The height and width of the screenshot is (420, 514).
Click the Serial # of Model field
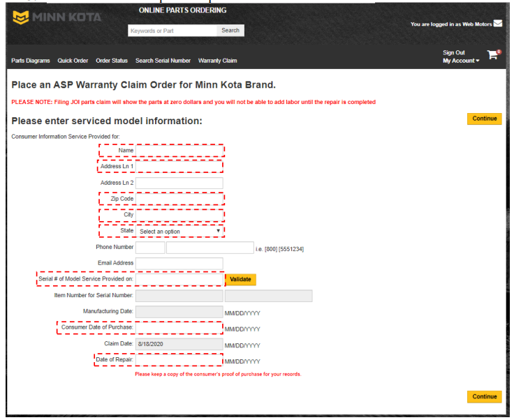click(x=179, y=280)
